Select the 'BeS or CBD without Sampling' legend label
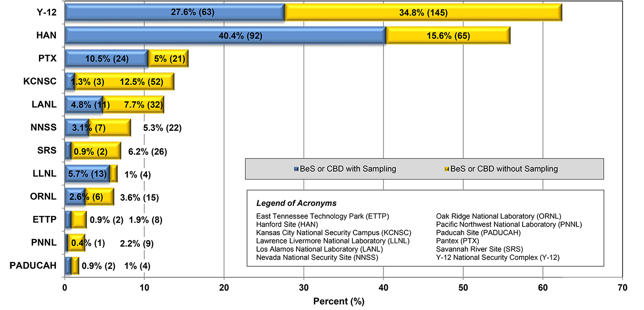Screen dimensions: 644x310 (x=504, y=169)
